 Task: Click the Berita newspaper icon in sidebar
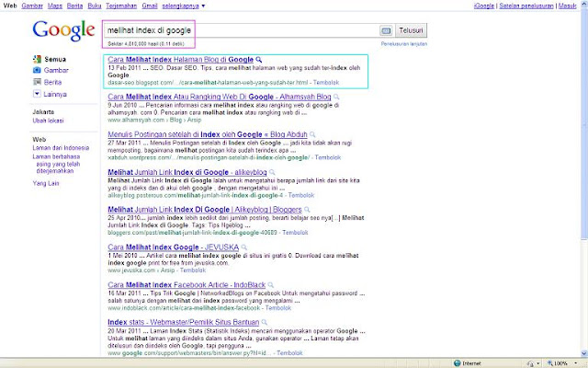click(x=37, y=82)
